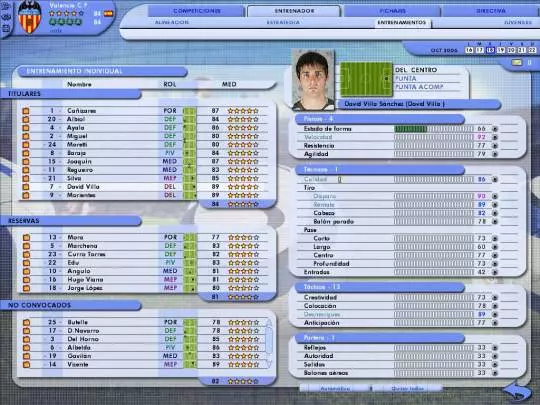Select day 19 in the calendar strip

coord(501,50)
